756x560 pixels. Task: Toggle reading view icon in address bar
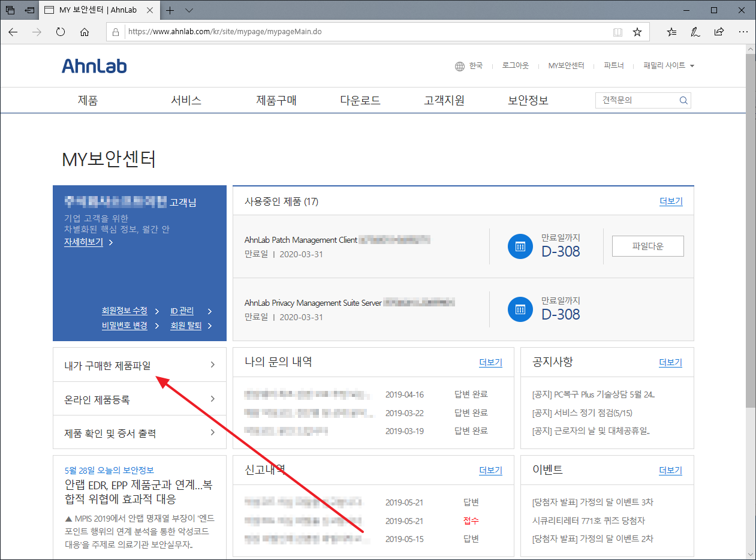(x=618, y=32)
